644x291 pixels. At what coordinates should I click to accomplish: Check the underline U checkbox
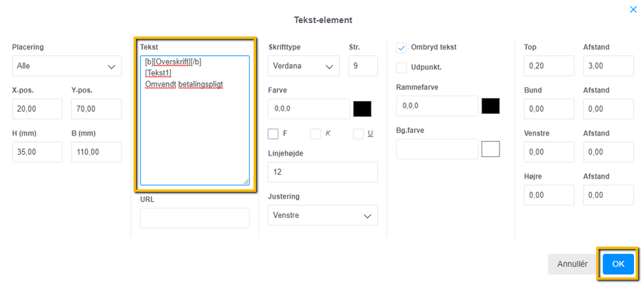click(358, 134)
